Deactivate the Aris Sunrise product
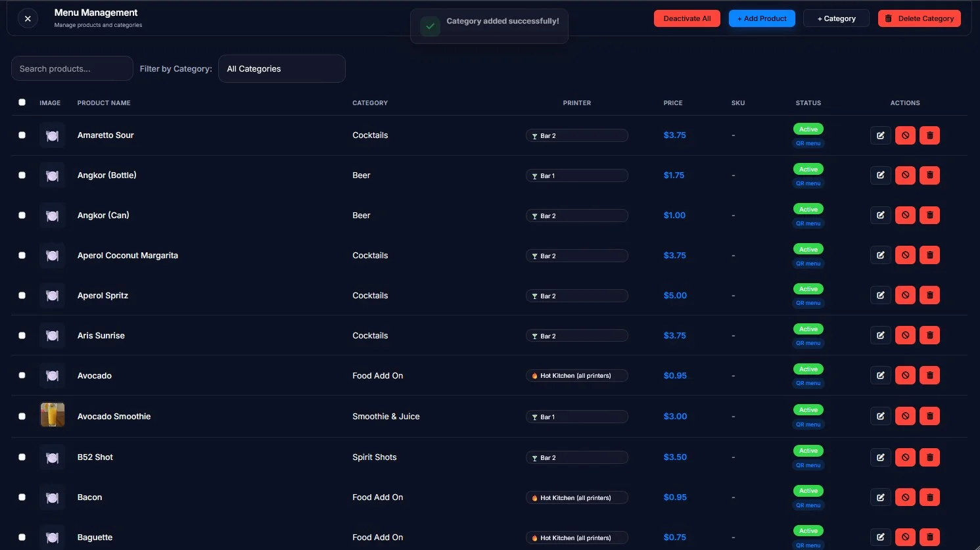 (x=905, y=335)
